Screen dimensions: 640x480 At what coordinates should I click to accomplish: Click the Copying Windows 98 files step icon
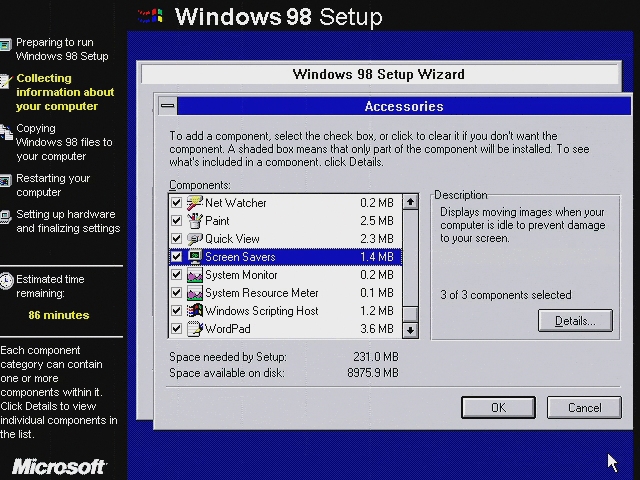pos(6,131)
